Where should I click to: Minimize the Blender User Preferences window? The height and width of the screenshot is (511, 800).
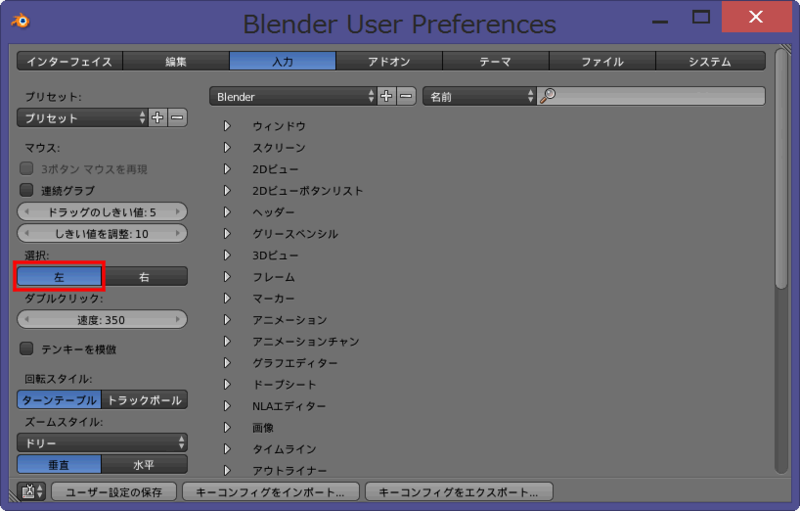coord(660,22)
